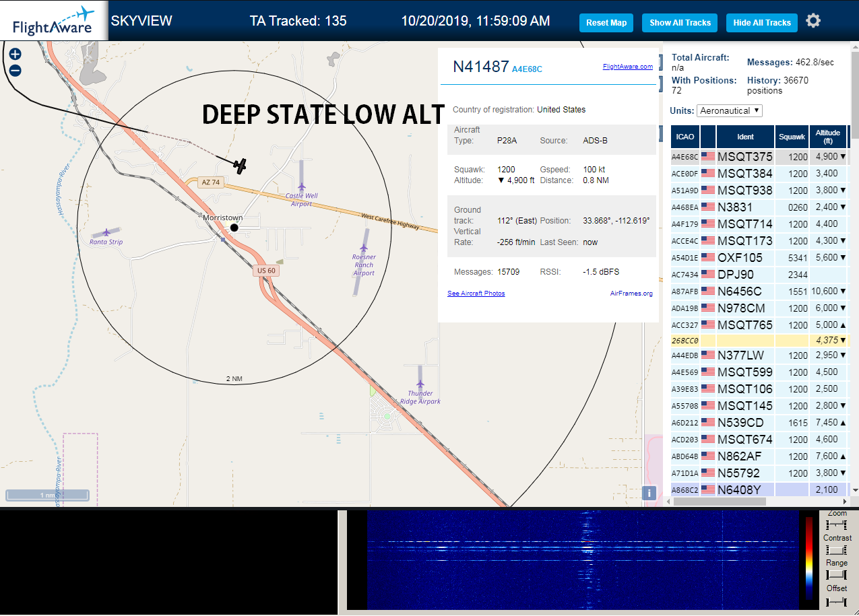Select the DPJ90 aircraft row
Viewport: 859px width, 616px height.
[759, 275]
